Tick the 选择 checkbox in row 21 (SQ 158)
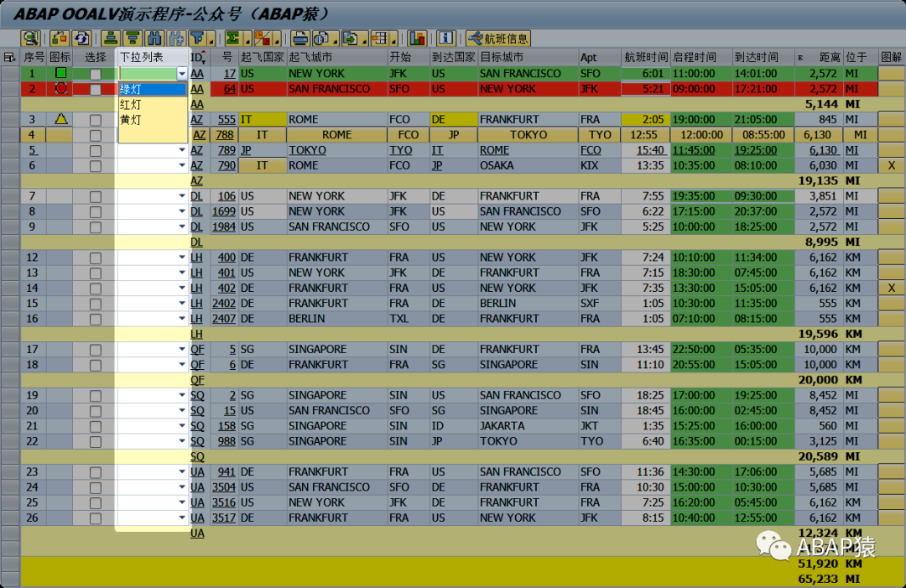 point(96,426)
